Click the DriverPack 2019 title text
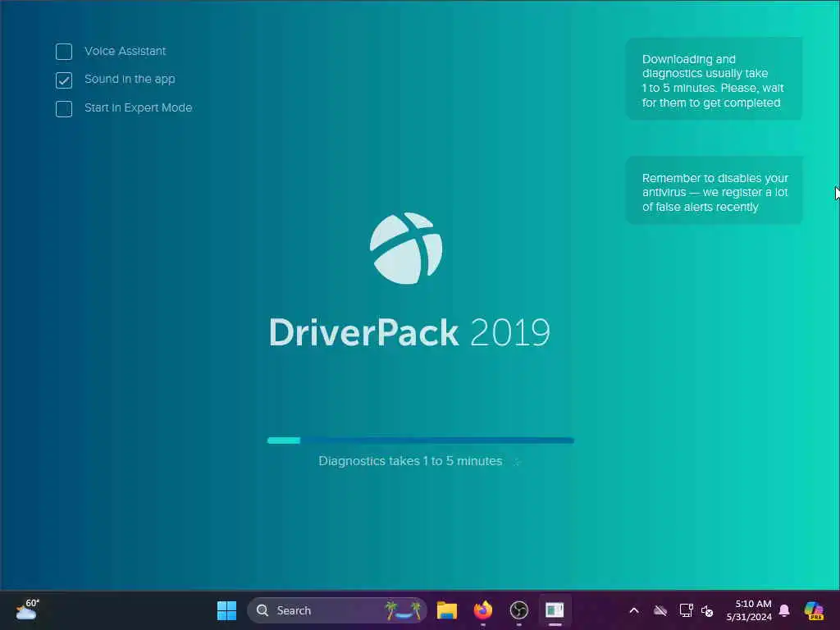840x630 pixels. coord(409,332)
